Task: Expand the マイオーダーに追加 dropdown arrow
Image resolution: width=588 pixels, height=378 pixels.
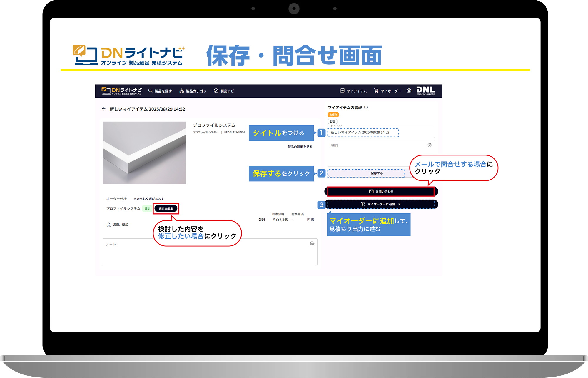Action: coord(399,204)
